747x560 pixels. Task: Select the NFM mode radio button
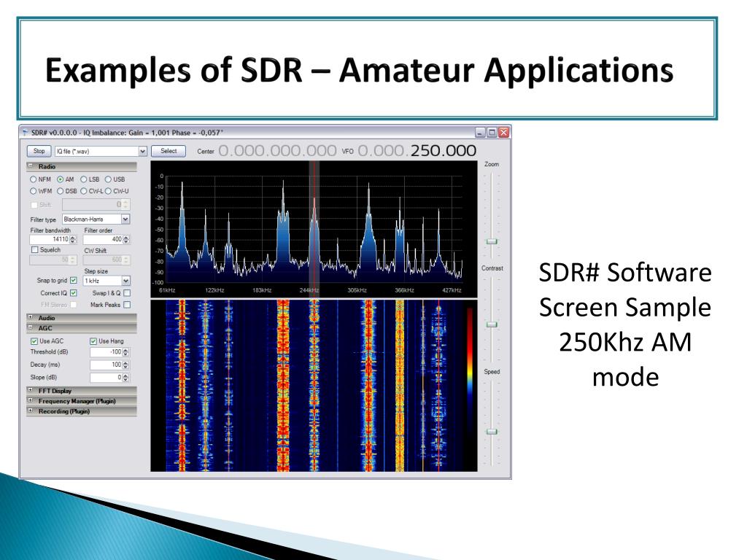pyautogui.click(x=33, y=179)
